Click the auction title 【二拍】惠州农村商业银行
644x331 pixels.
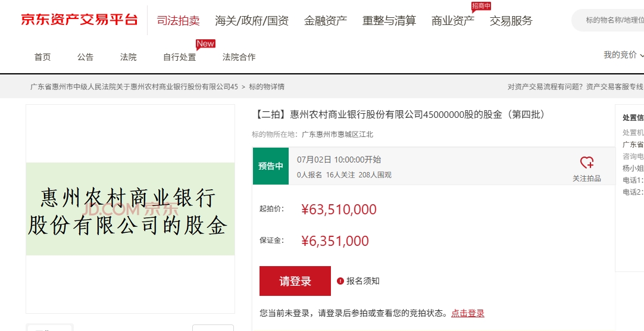tap(400, 114)
